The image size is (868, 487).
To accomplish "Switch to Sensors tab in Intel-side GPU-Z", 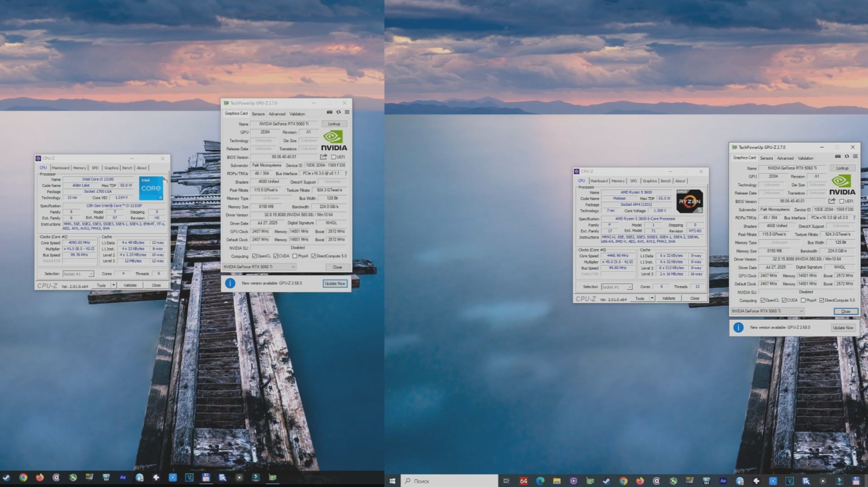I will pos(258,114).
